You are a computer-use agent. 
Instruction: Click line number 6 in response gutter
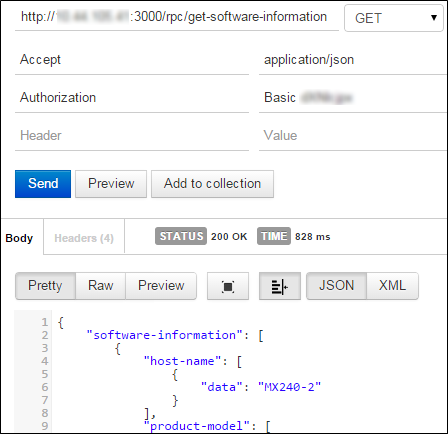[45, 387]
